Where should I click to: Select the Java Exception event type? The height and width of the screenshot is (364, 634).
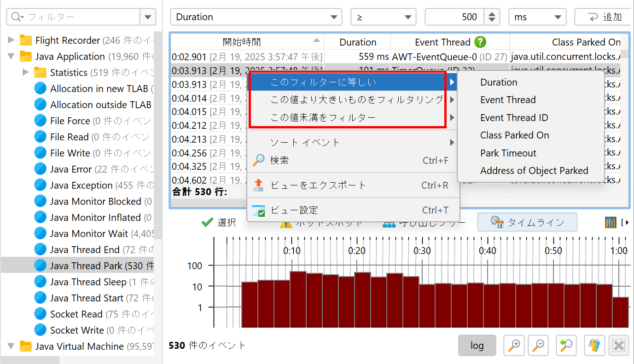pyautogui.click(x=94, y=185)
